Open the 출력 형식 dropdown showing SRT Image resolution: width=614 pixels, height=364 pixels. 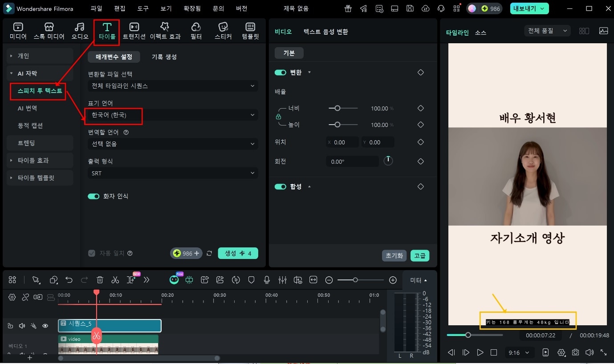(172, 173)
